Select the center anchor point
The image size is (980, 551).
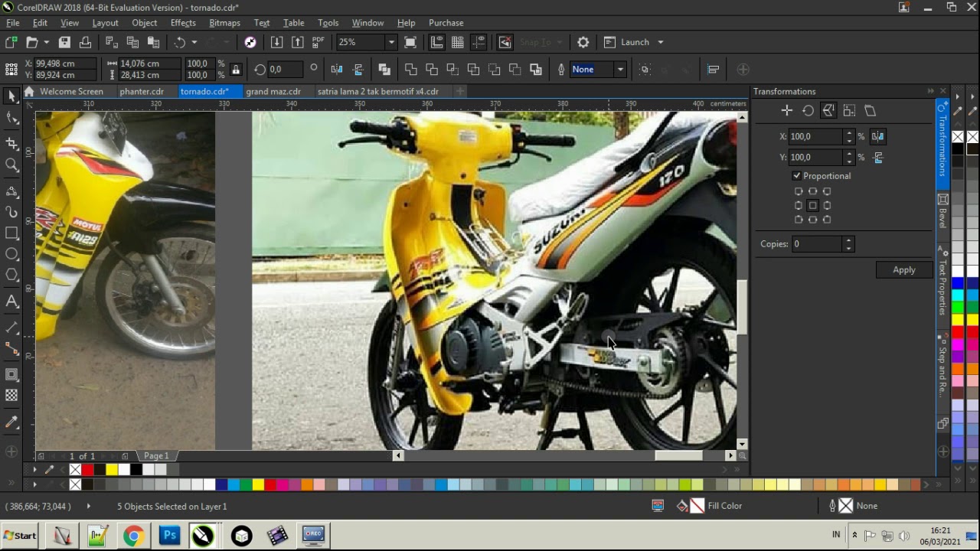click(812, 205)
